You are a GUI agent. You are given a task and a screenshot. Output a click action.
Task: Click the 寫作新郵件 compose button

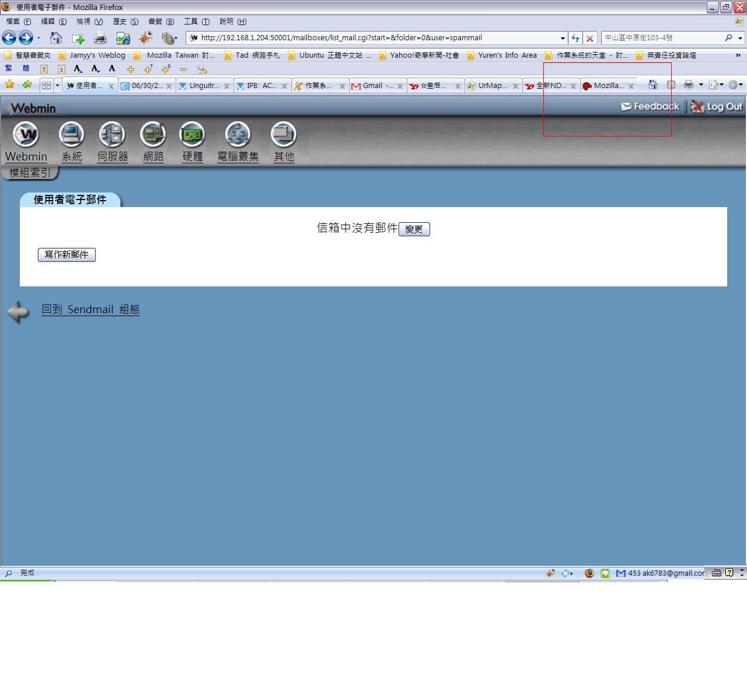(x=67, y=255)
